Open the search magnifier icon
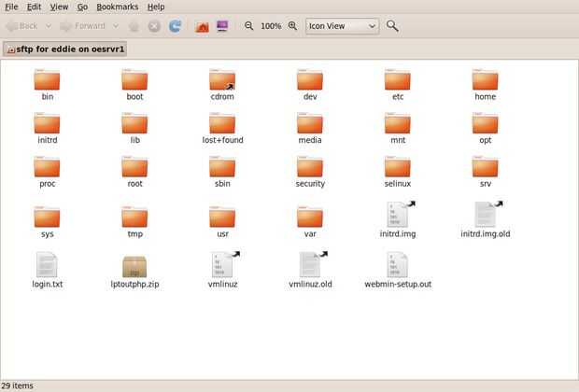Screen dimensions: 579x392 pyautogui.click(x=392, y=26)
